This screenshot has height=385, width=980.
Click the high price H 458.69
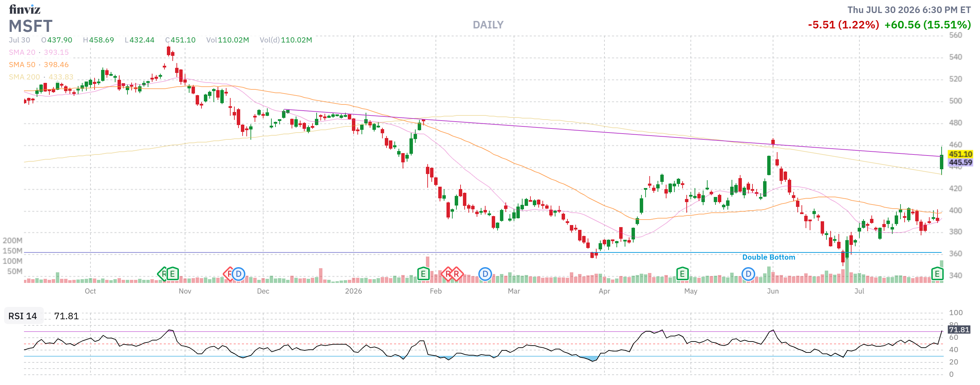coord(99,40)
